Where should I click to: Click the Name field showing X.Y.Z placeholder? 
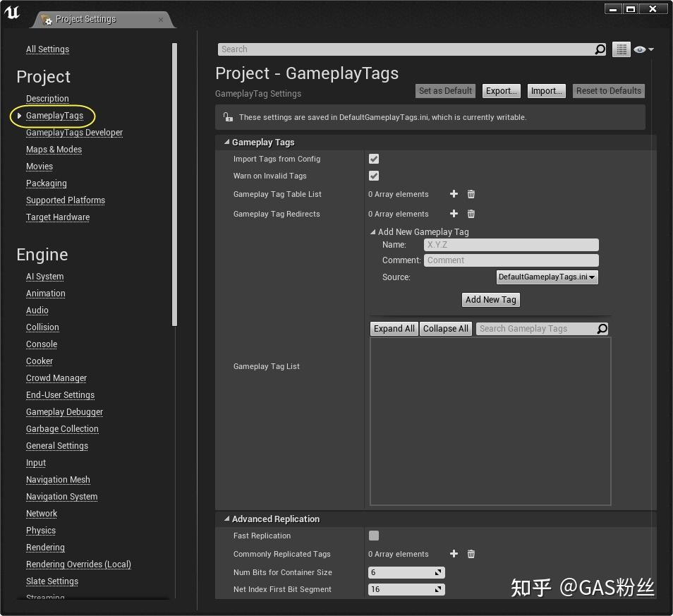511,244
